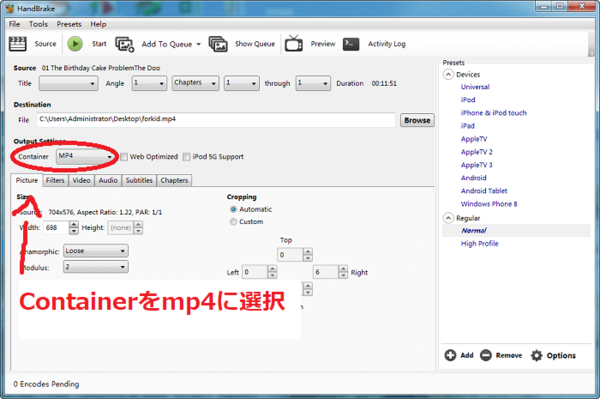This screenshot has width=600, height=399.
Task: Switch to the Picture tab
Action: coord(27,180)
